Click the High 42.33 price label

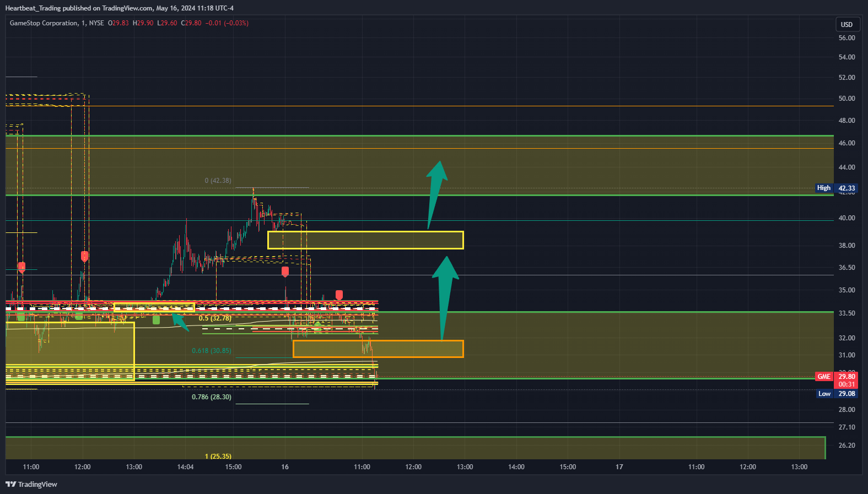tap(836, 188)
